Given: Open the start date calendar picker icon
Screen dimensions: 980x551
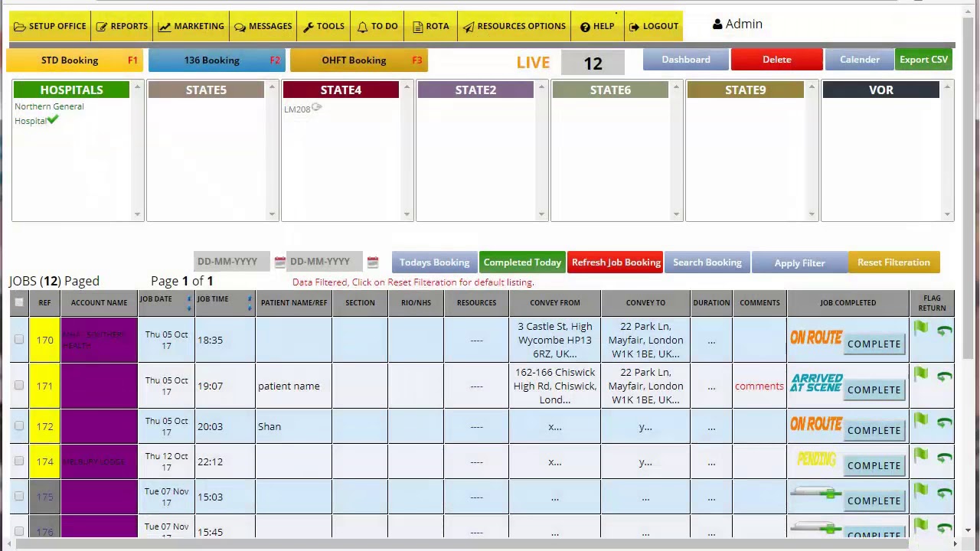Looking at the screenshot, I should tap(279, 262).
